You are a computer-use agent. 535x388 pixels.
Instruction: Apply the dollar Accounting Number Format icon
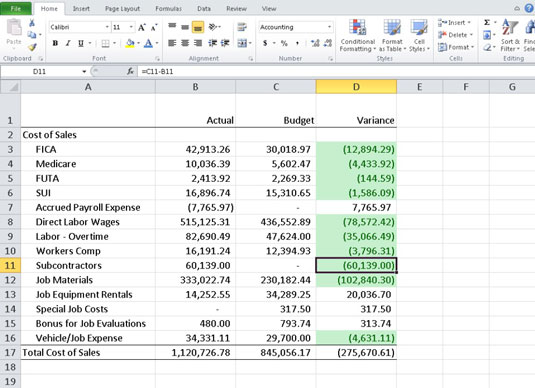265,43
